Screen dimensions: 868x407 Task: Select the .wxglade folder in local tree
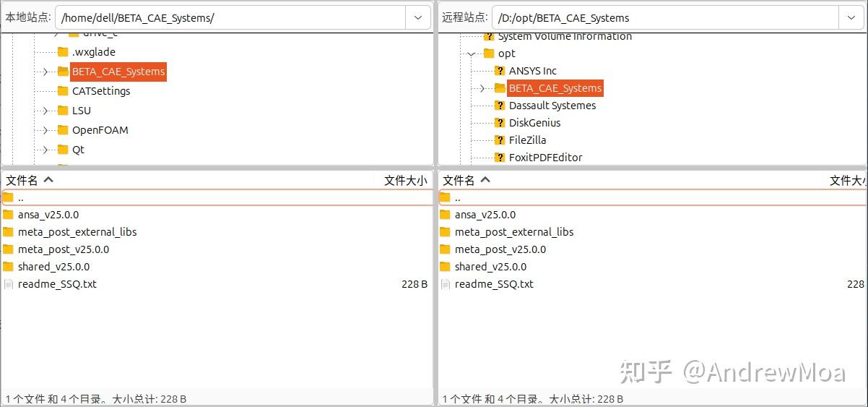(94, 52)
